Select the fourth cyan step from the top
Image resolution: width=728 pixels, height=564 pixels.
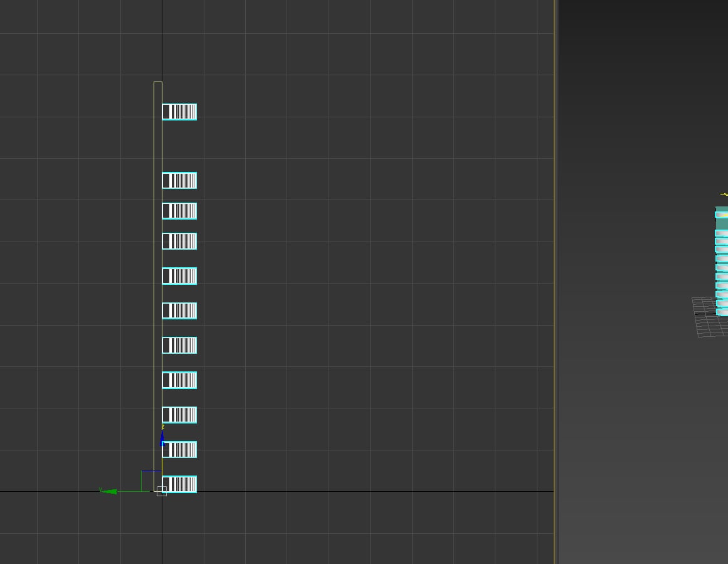179,241
